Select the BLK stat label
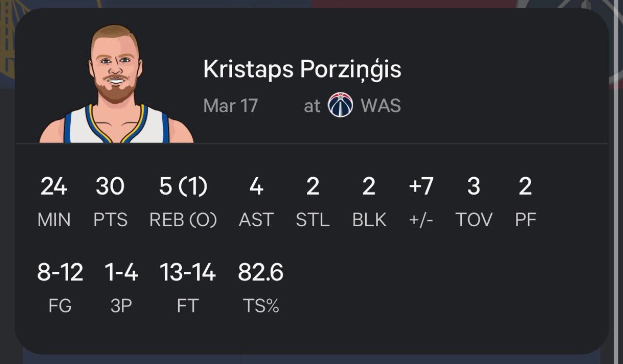This screenshot has width=623, height=364. coord(369,220)
